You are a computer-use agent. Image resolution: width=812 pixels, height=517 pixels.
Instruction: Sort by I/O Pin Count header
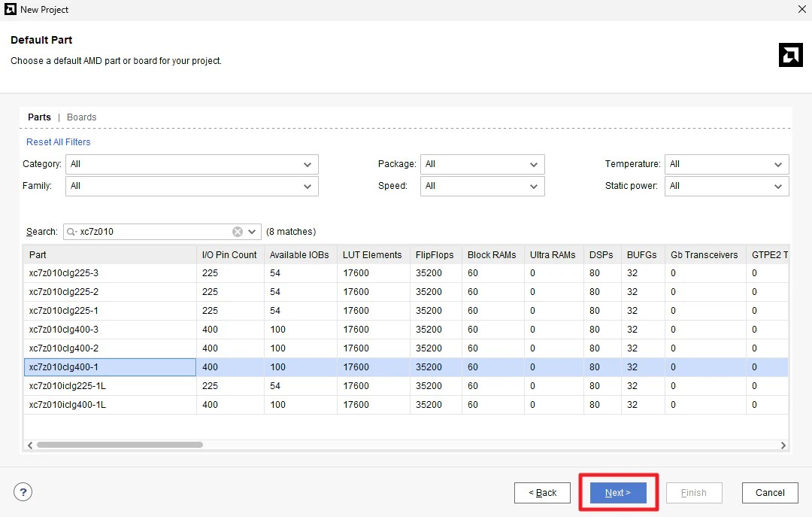(x=230, y=254)
